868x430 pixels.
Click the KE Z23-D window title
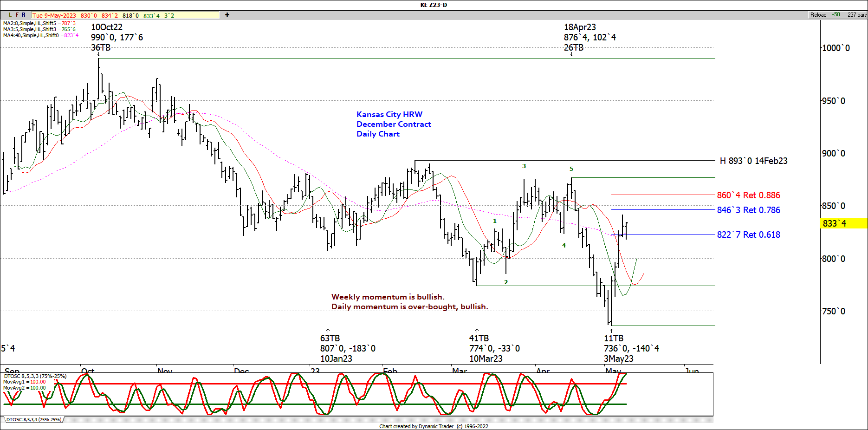[x=434, y=5]
